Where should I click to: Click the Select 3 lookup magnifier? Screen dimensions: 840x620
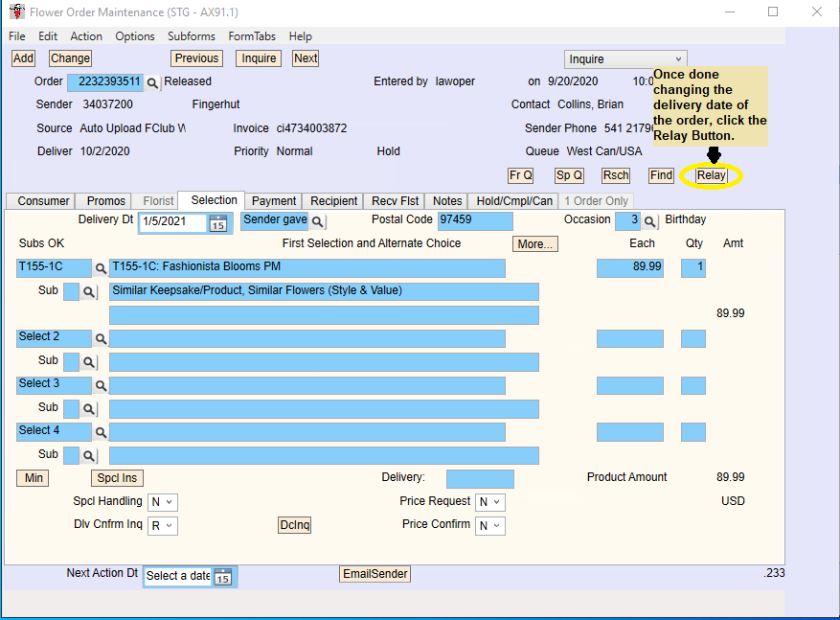[x=101, y=385]
